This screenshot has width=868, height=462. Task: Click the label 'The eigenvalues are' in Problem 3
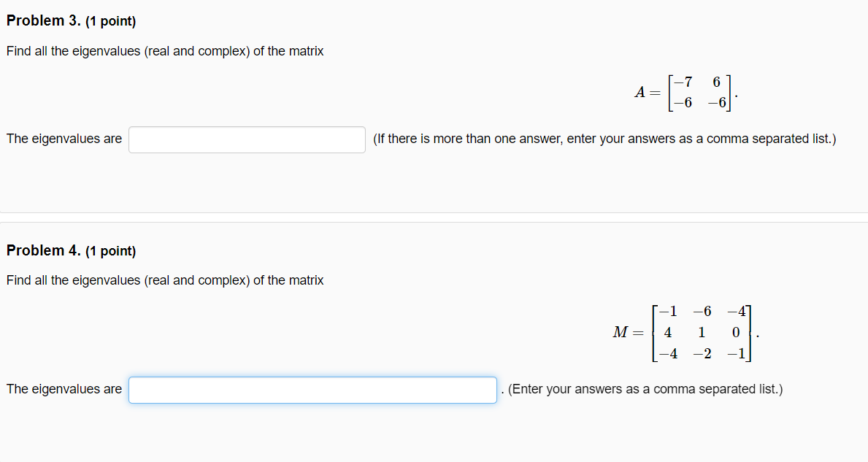(64, 139)
